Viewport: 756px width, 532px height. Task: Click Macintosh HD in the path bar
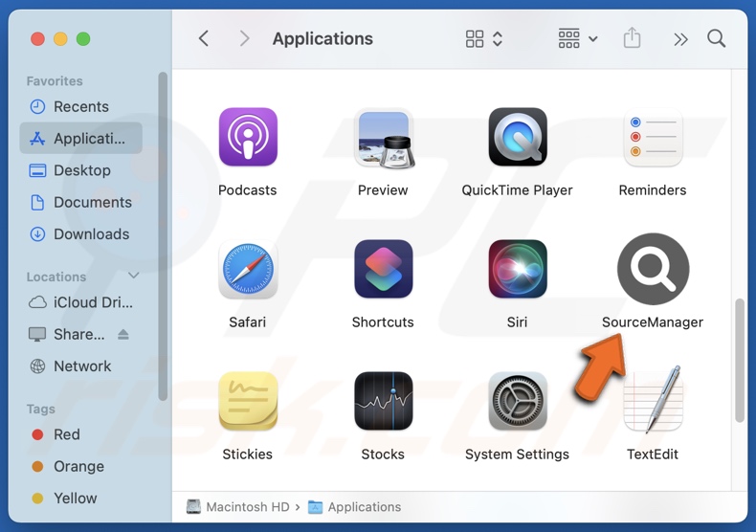pos(238,507)
